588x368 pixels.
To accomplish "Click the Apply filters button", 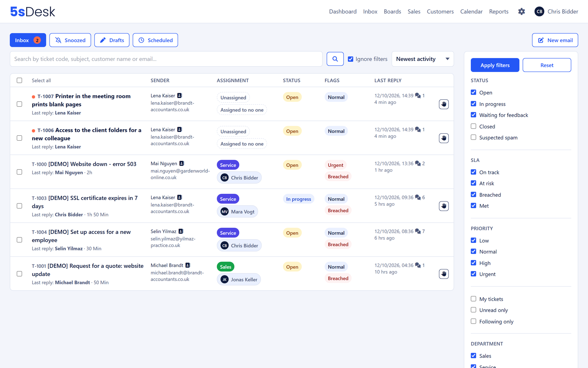I will (x=495, y=65).
